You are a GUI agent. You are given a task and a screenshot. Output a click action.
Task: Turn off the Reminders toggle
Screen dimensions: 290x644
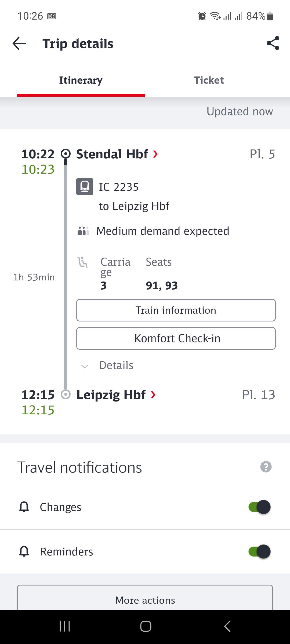(x=259, y=551)
